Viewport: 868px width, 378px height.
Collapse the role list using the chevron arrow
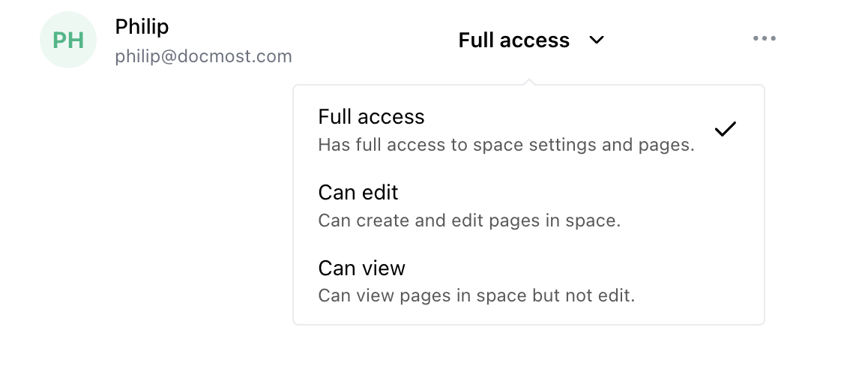[597, 40]
